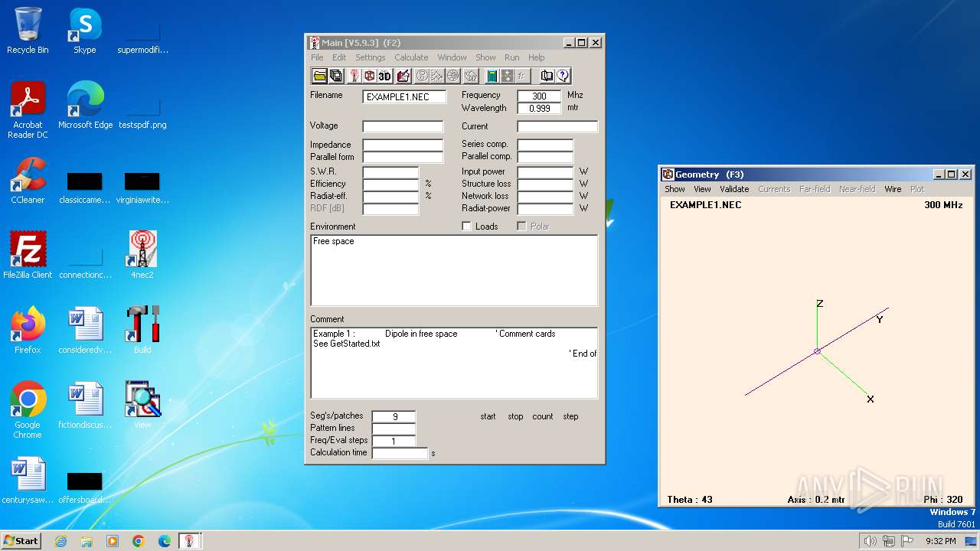Screen dimensions: 980x551
Task: Open CCleaner desktop icon
Action: [28, 181]
